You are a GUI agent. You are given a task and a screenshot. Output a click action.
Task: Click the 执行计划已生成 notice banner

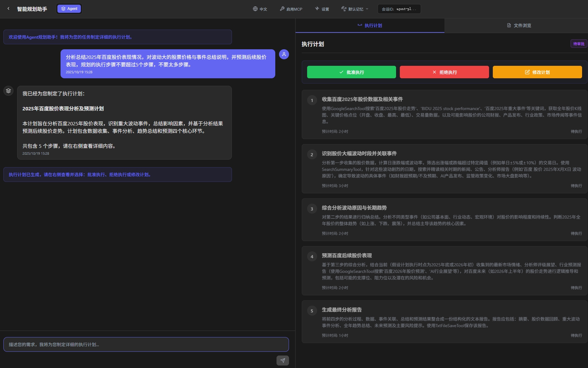(x=118, y=175)
